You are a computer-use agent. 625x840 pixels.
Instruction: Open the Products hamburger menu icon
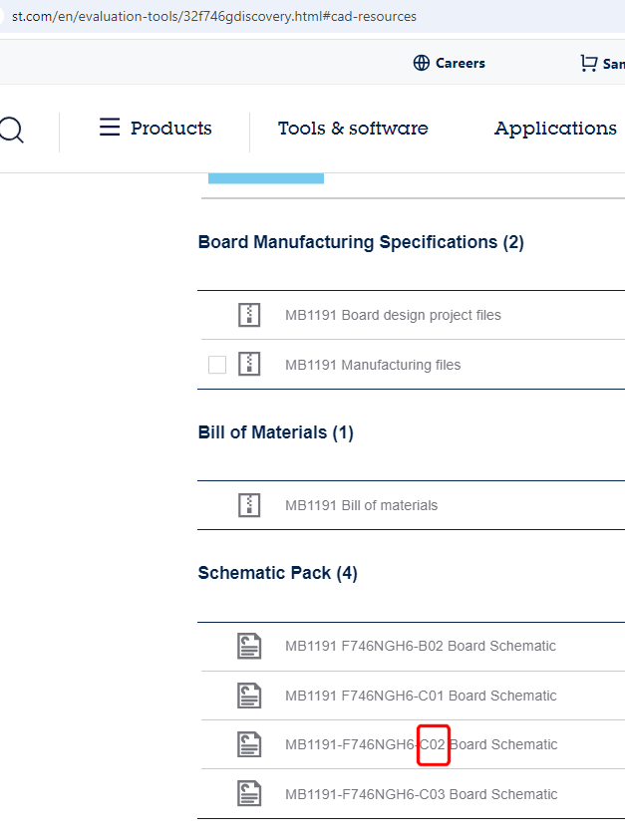[110, 128]
